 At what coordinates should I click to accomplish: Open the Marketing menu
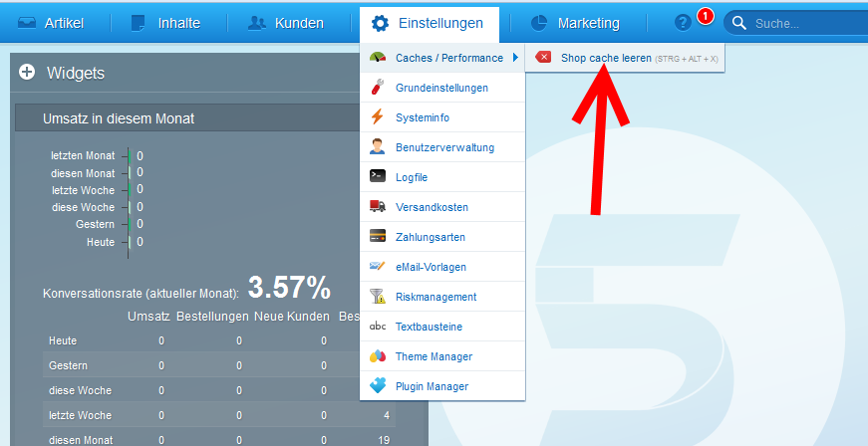[574, 23]
